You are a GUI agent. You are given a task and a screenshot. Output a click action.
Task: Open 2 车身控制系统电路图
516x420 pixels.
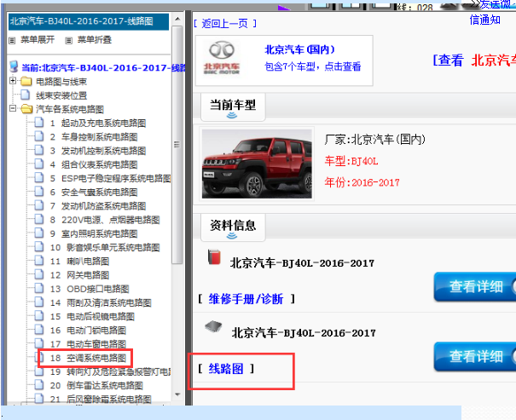pyautogui.click(x=94, y=137)
